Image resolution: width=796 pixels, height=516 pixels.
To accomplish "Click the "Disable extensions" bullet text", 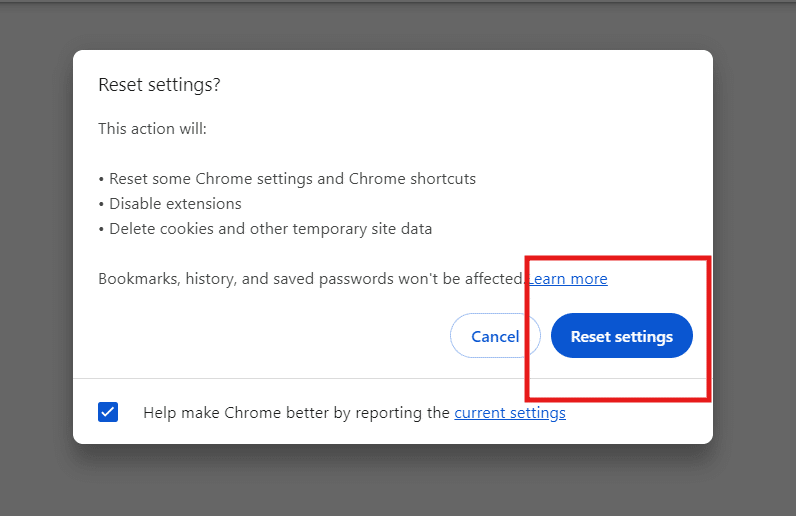I will (175, 203).
